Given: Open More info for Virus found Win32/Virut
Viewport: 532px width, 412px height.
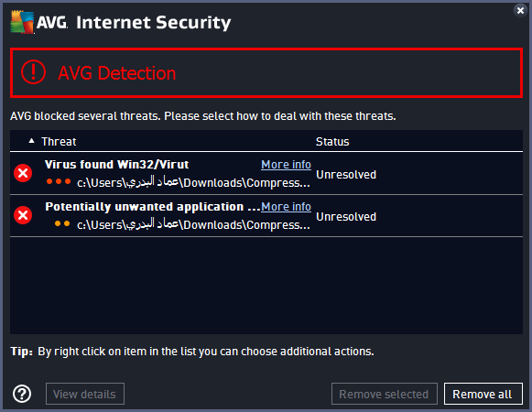Looking at the screenshot, I should click(x=286, y=165).
